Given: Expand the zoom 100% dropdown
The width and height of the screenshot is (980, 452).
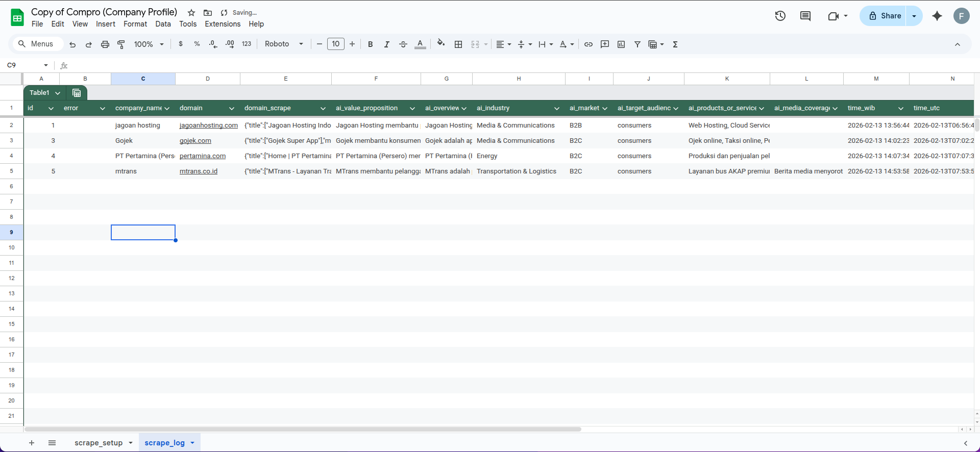Looking at the screenshot, I should pos(149,44).
